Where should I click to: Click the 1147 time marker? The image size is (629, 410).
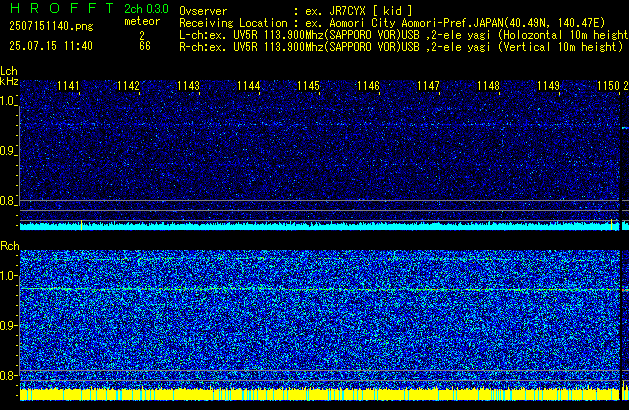[x=428, y=86]
